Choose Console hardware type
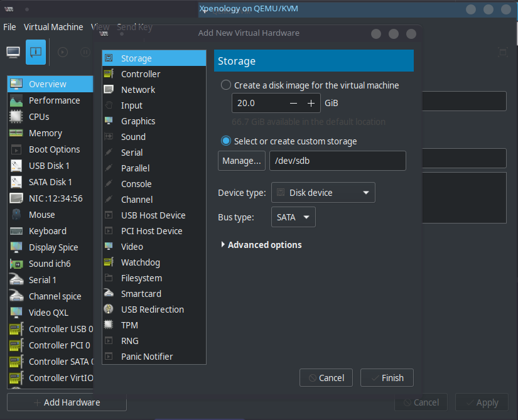This screenshot has width=518, height=420. tap(154, 184)
